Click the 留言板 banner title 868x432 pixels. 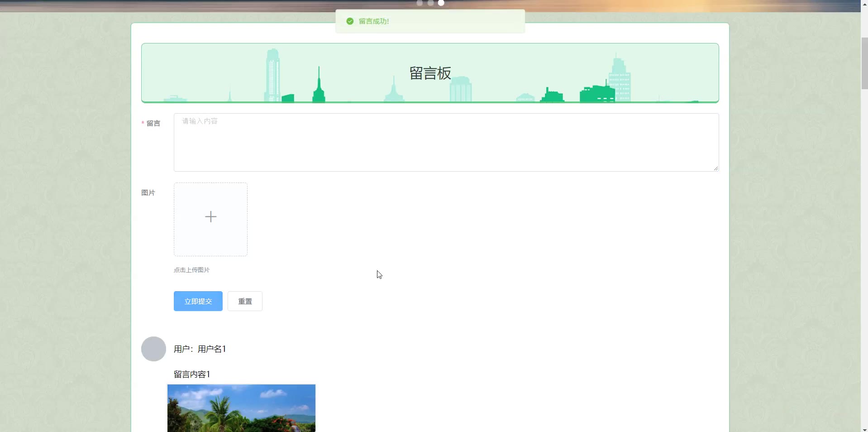(x=430, y=73)
